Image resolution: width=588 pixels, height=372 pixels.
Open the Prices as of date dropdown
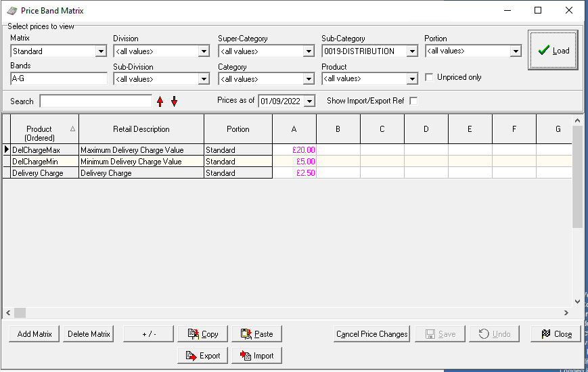click(x=310, y=101)
